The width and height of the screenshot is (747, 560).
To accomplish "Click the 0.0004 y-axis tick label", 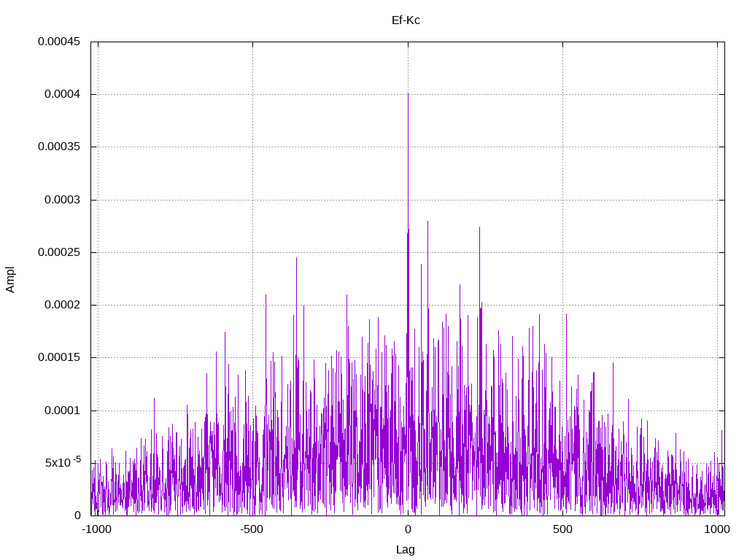I will tap(63, 94).
